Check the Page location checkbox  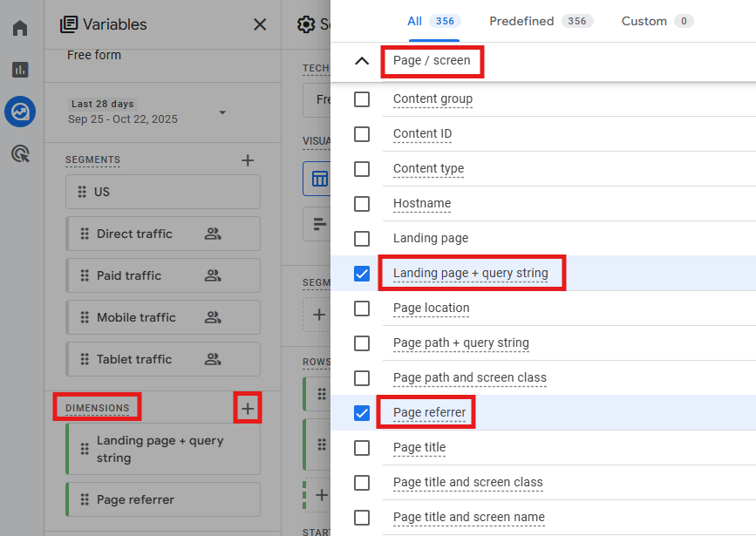click(362, 309)
